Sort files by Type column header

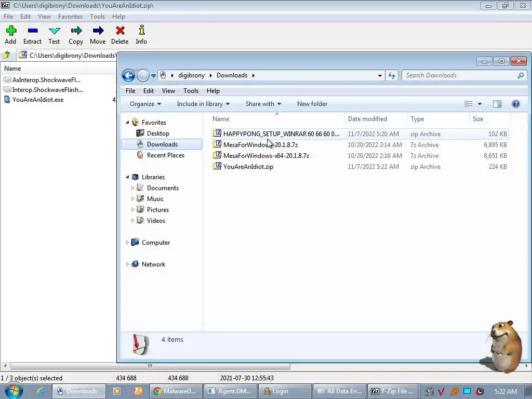[437, 119]
